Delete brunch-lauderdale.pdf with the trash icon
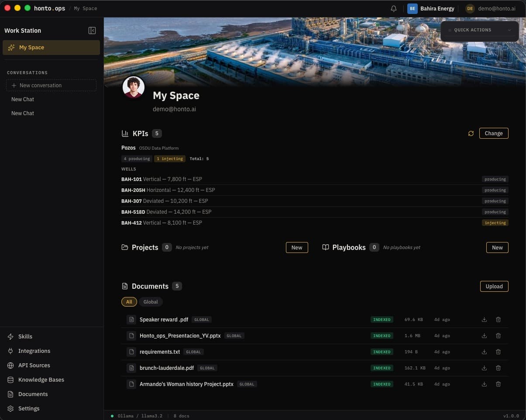 pos(498,368)
